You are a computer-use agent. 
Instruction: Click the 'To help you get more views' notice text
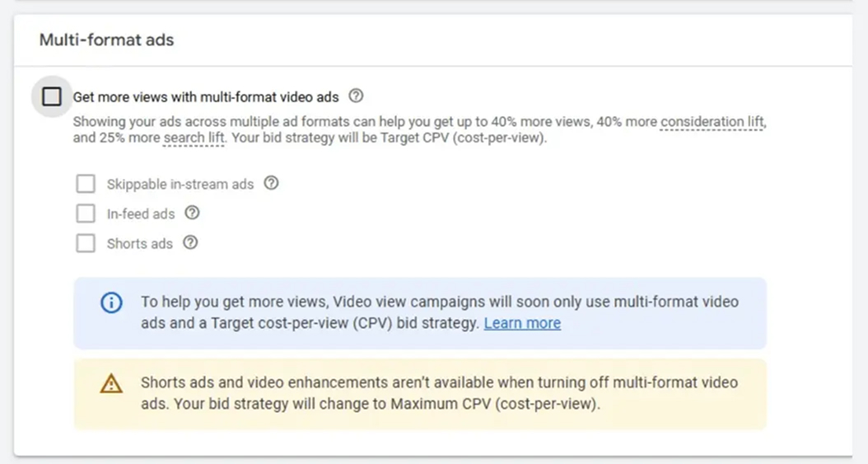pyautogui.click(x=440, y=312)
